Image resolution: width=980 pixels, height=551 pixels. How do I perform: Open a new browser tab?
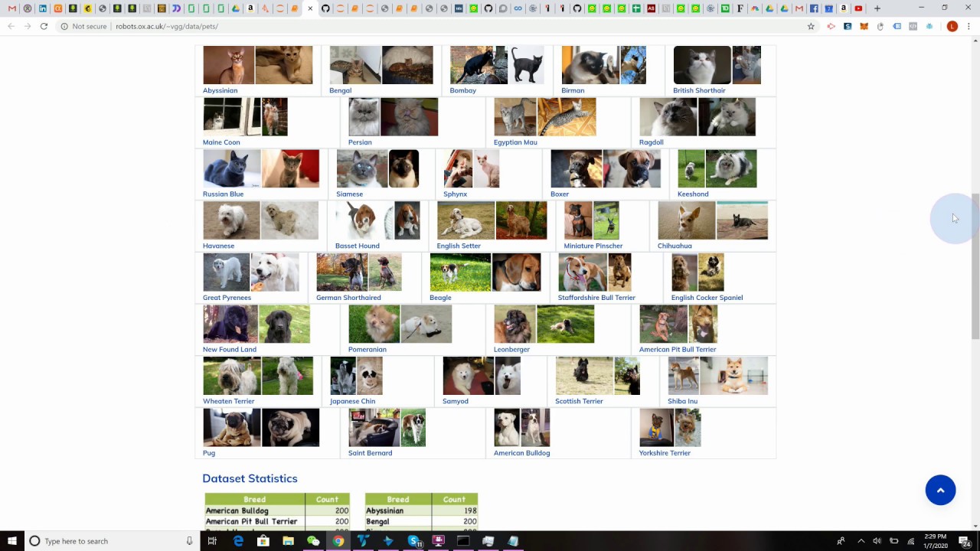point(877,8)
